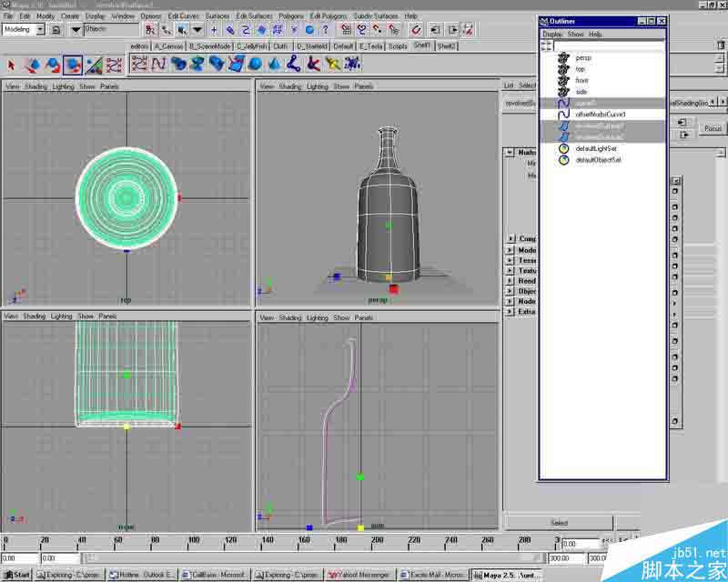
Task: Select the Scale tool highlighted in the toolbox
Action: click(73, 65)
